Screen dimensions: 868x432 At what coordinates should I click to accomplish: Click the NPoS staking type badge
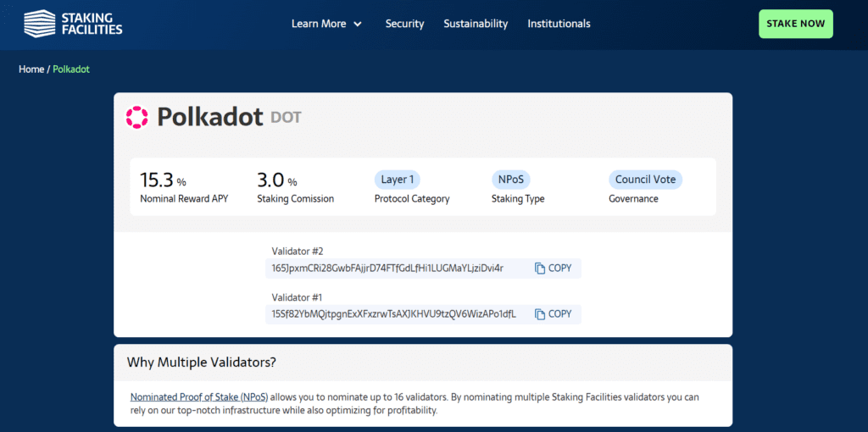tap(510, 180)
